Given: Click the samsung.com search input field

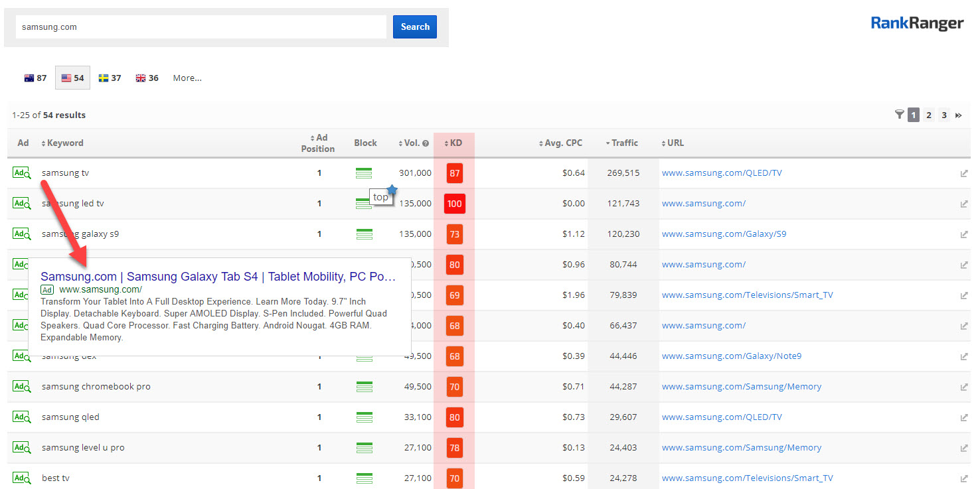Looking at the screenshot, I should (201, 27).
